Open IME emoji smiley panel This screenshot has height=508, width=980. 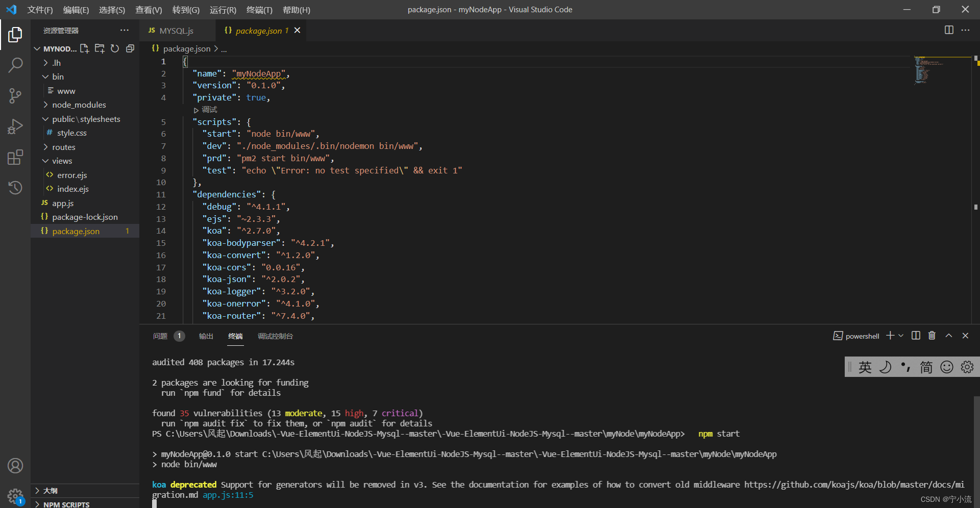(x=947, y=367)
